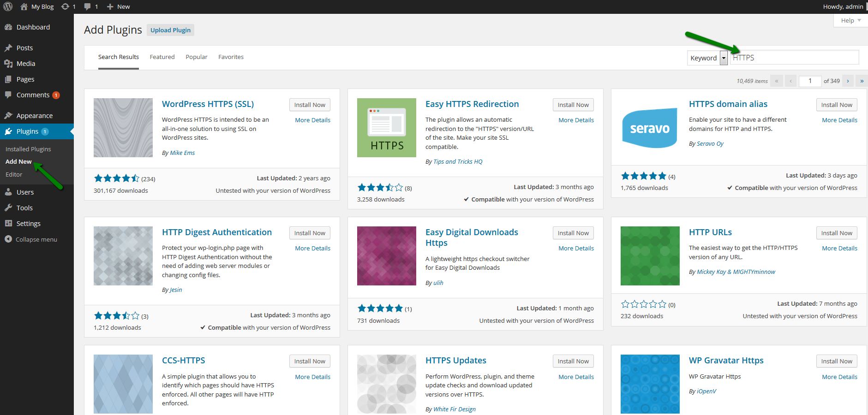Open Installed Plugins submenu item
Image resolution: width=868 pixels, height=415 pixels.
pyautogui.click(x=28, y=149)
